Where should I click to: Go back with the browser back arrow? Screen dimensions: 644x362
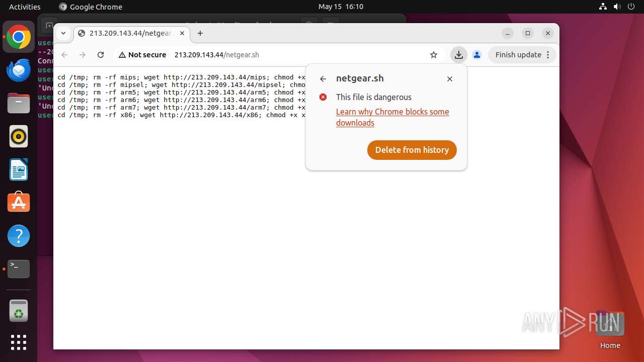[64, 55]
